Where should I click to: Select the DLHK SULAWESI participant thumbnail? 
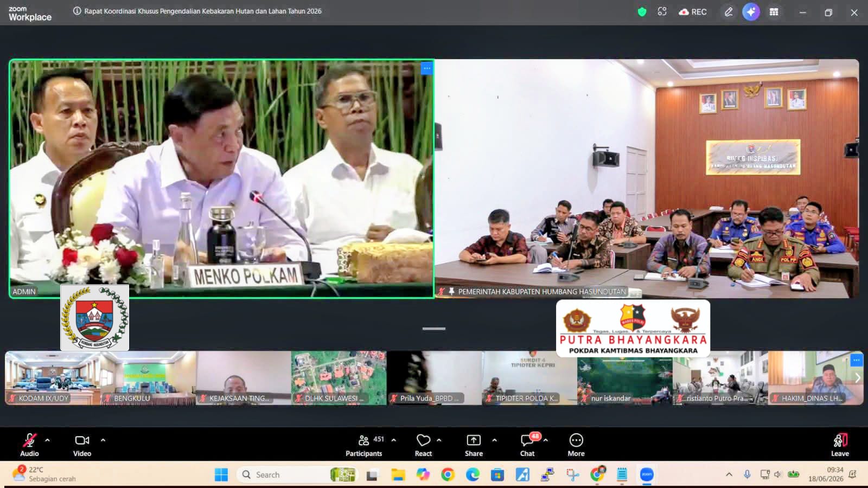click(x=339, y=378)
